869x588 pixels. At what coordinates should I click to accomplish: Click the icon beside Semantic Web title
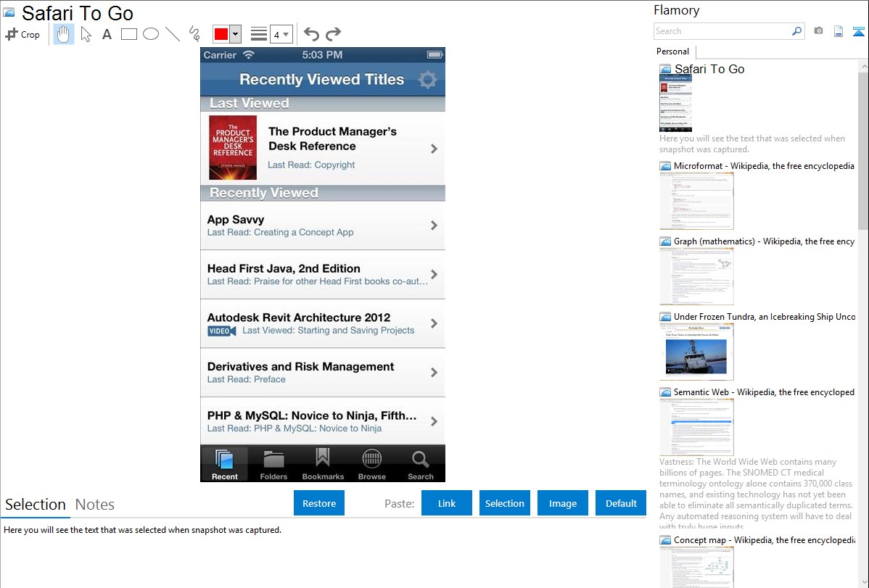(665, 392)
